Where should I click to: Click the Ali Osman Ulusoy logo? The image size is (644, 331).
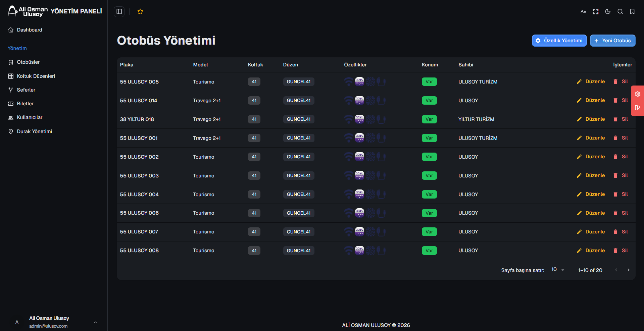pos(28,11)
